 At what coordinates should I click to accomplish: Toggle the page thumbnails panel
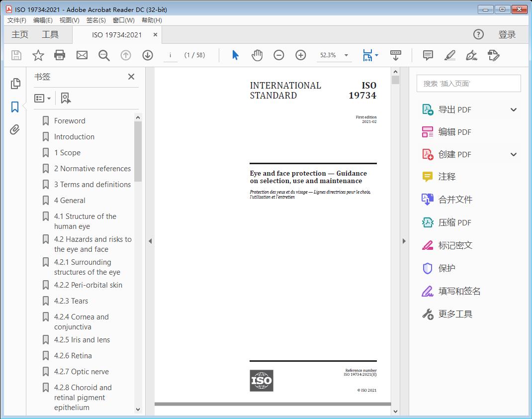[x=15, y=84]
